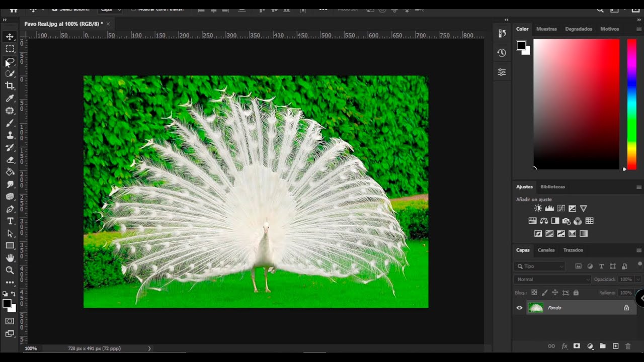The width and height of the screenshot is (644, 362).
Task: Expand the toolbar double-arrow
Action: pyautogui.click(x=5, y=20)
